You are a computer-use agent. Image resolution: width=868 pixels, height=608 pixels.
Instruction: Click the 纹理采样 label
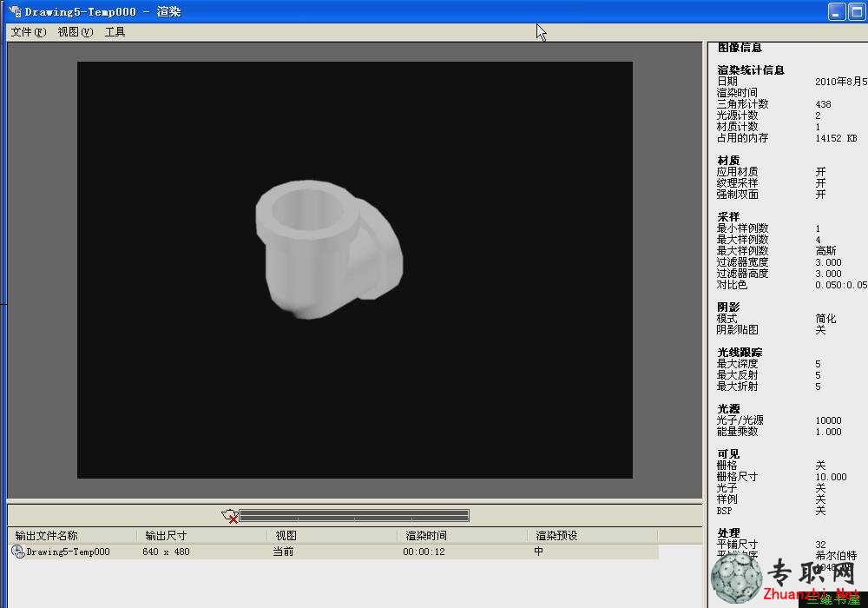tap(737, 182)
